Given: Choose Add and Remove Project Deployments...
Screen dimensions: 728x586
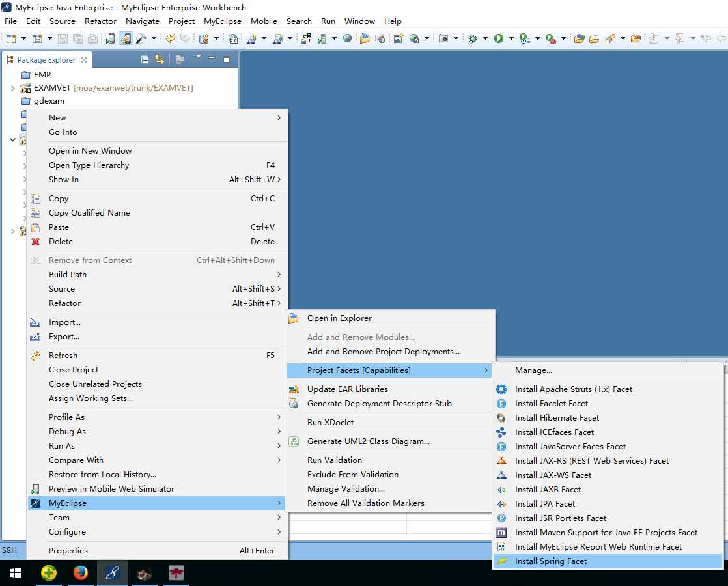Looking at the screenshot, I should click(x=391, y=352).
